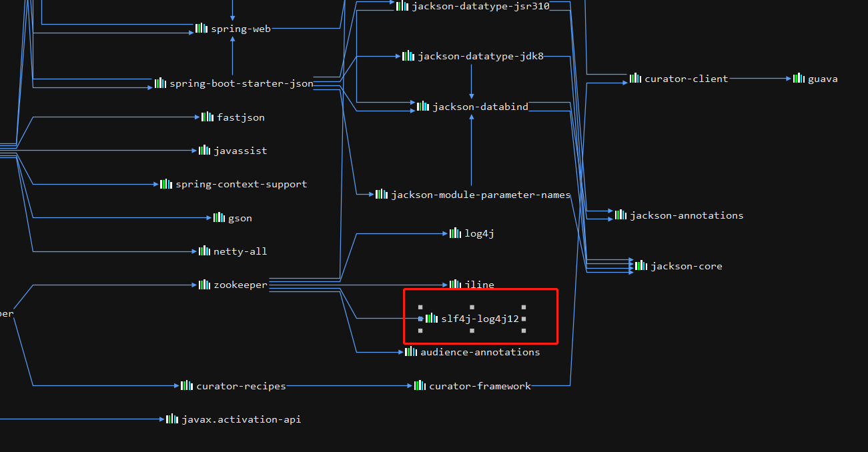
Task: Select the jackson-annotations library icon
Action: pyautogui.click(x=620, y=215)
